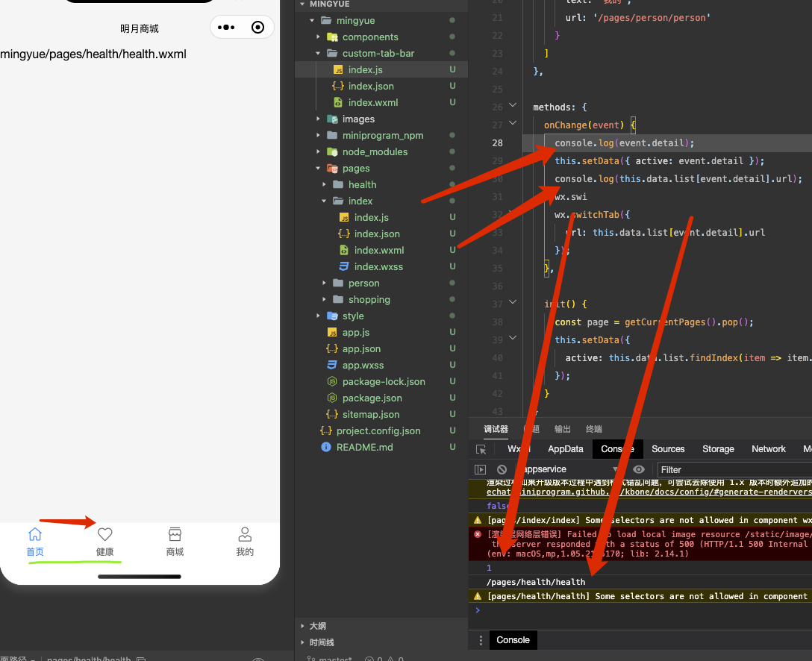The image size is (812, 661).
Task: Expand the images folder
Action: tap(318, 119)
